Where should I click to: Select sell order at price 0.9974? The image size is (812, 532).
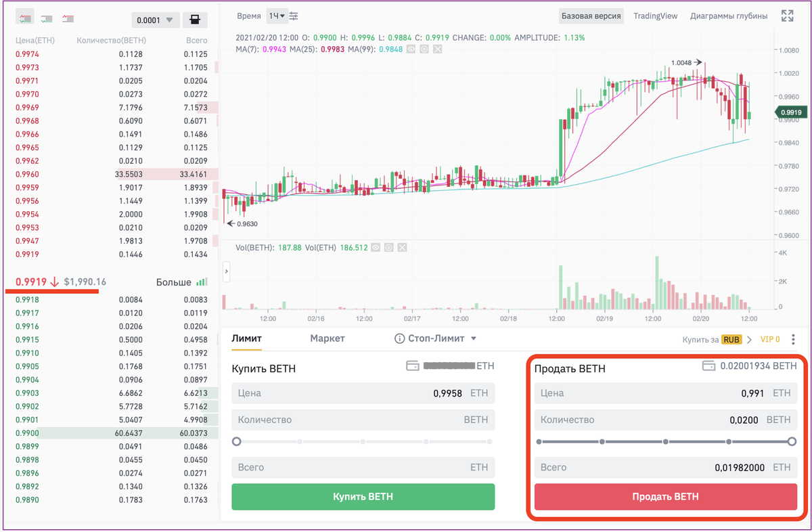click(x=112, y=54)
